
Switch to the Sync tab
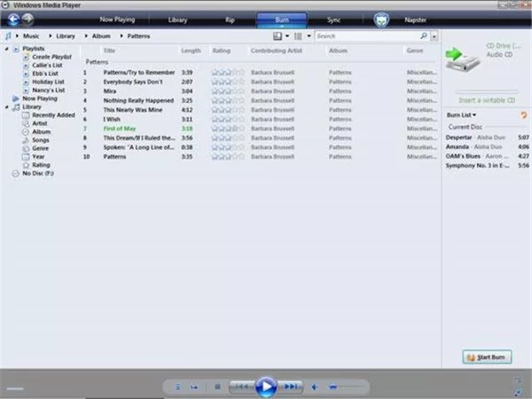point(334,20)
